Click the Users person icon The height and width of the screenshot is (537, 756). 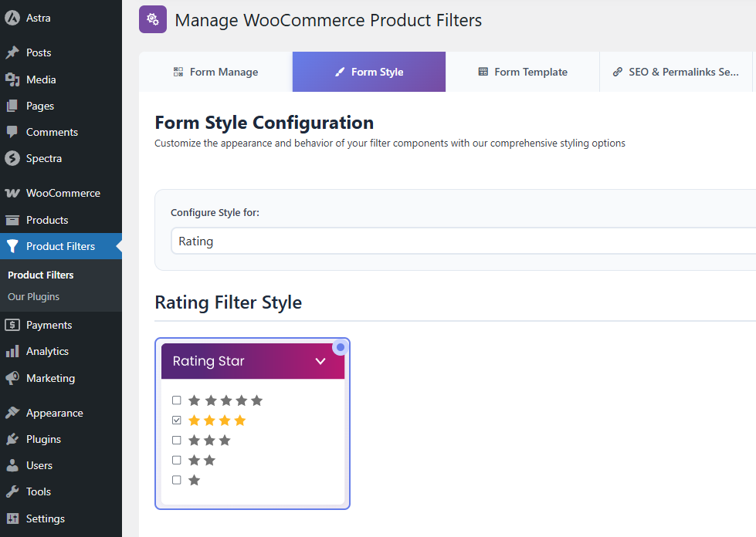tap(12, 465)
